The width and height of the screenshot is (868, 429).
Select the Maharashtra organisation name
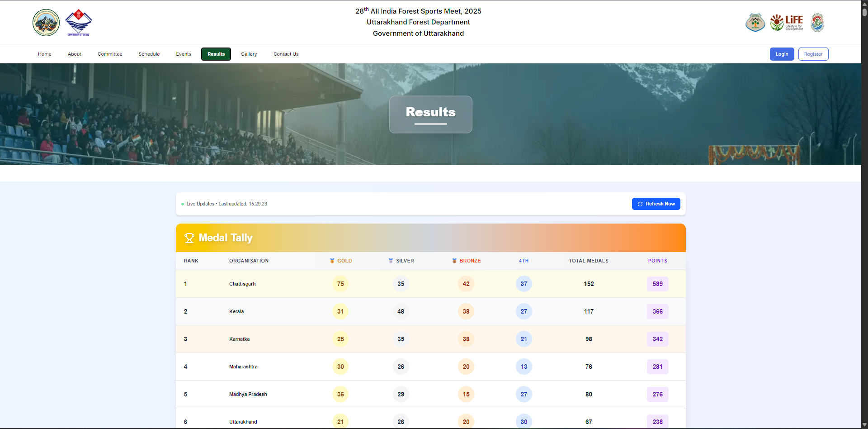coord(243,367)
